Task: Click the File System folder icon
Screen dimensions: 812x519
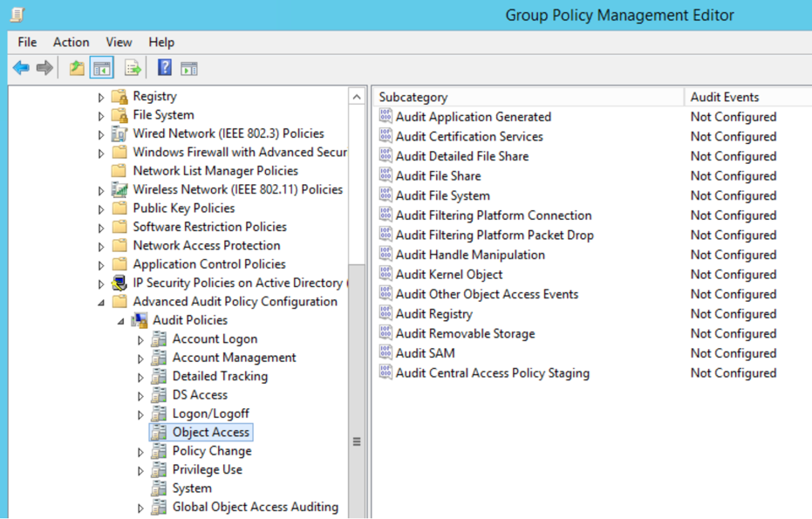Action: [x=119, y=115]
